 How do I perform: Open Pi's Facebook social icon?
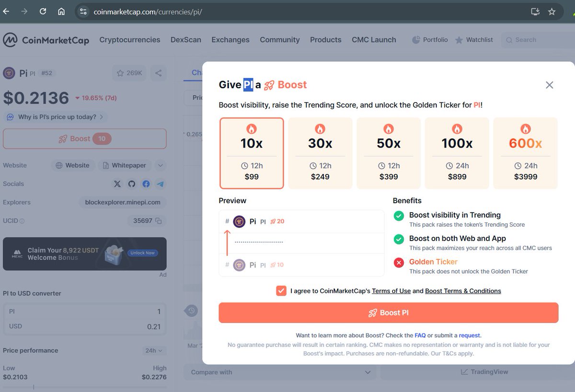click(x=146, y=184)
